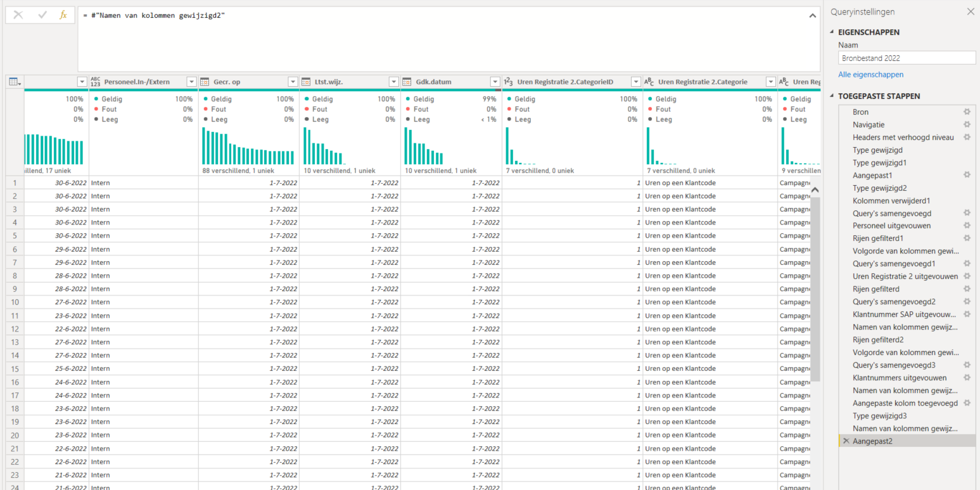Open filter dropdown of Gecr. op column
980x490 pixels.
293,82
